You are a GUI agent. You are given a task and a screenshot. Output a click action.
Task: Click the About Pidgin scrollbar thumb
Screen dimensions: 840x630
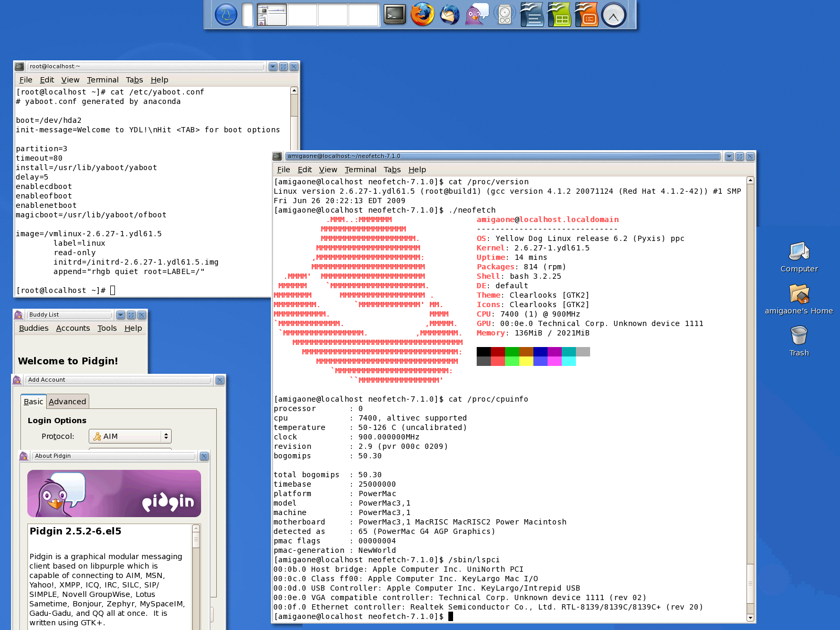click(x=196, y=540)
